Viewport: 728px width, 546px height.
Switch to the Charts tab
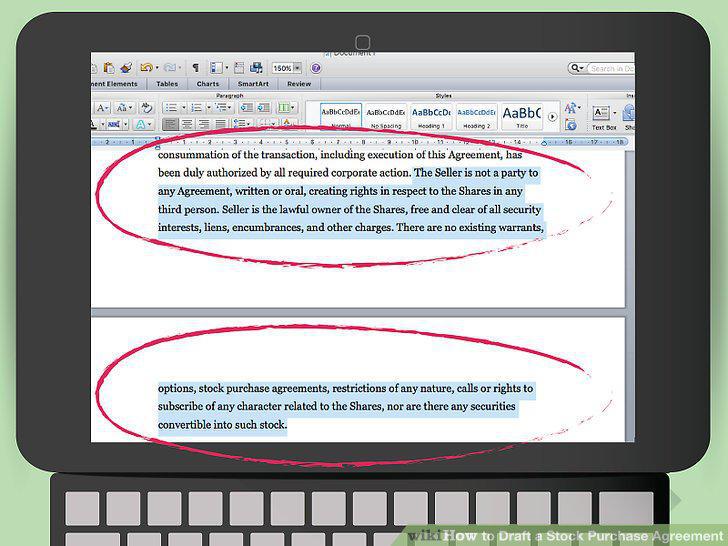(208, 84)
